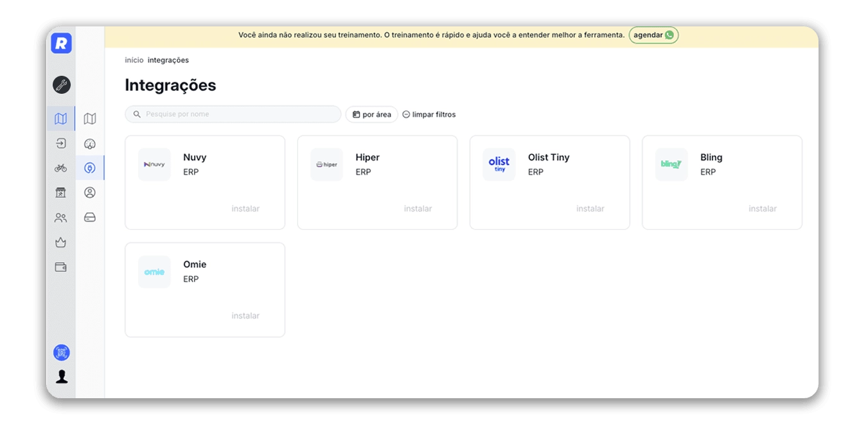Screen dimensions: 868x422
Task: Click the 'Olist Tiny' card title
Action: pyautogui.click(x=549, y=157)
